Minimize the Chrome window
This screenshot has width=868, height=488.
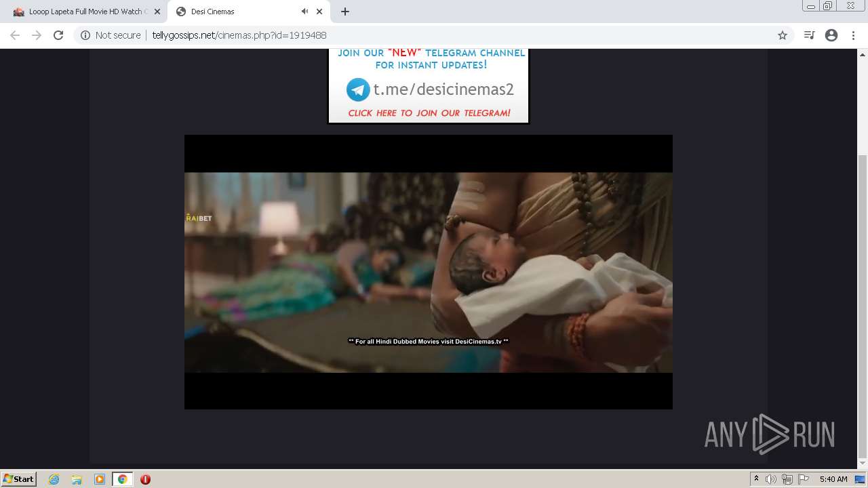811,6
